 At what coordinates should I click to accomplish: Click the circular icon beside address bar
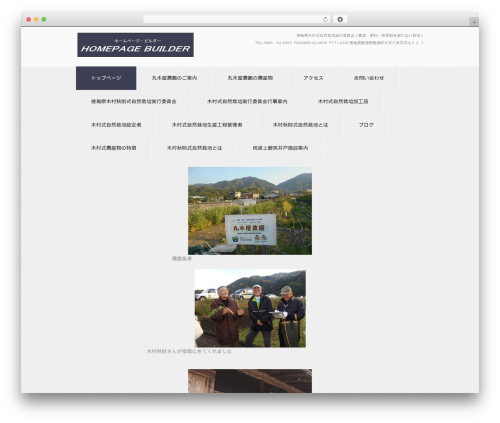pos(340,20)
